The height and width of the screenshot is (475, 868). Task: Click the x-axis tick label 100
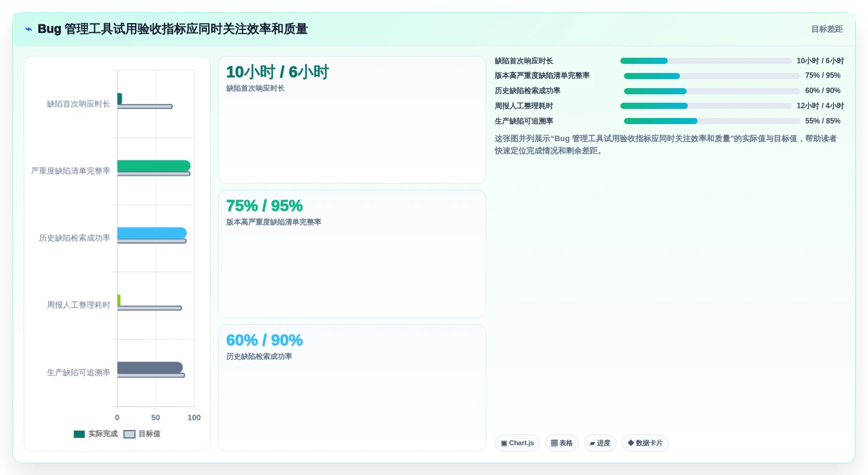click(194, 418)
